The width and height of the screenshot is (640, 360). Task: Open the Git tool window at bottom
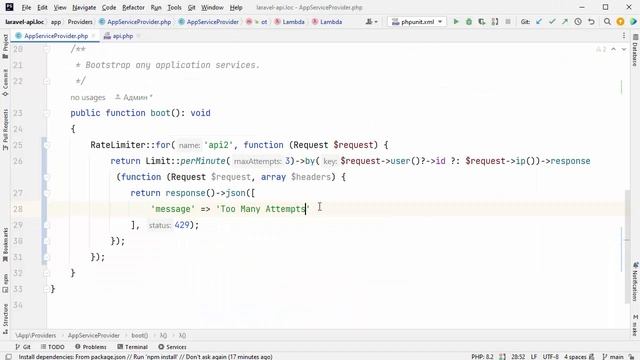[23, 347]
